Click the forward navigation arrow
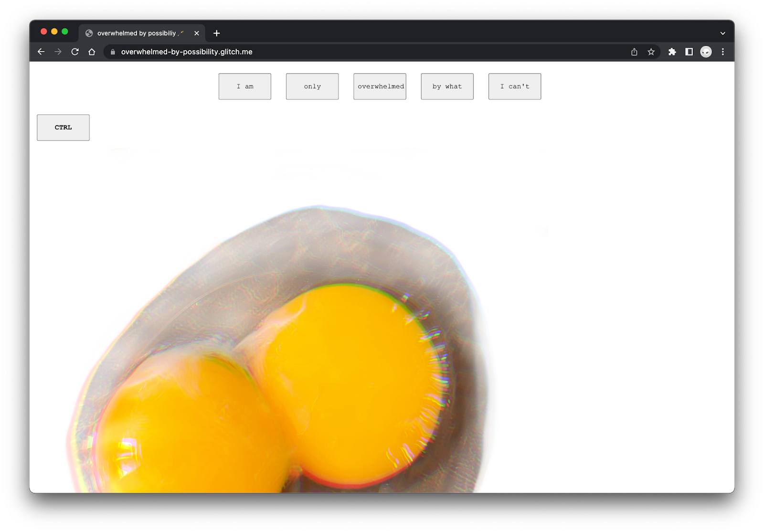The image size is (764, 532). point(58,52)
